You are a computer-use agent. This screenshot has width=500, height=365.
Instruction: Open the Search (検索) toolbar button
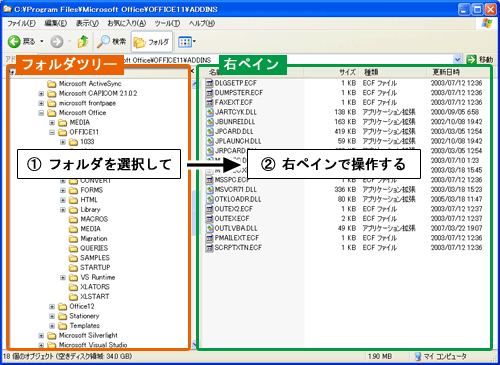[x=112, y=42]
